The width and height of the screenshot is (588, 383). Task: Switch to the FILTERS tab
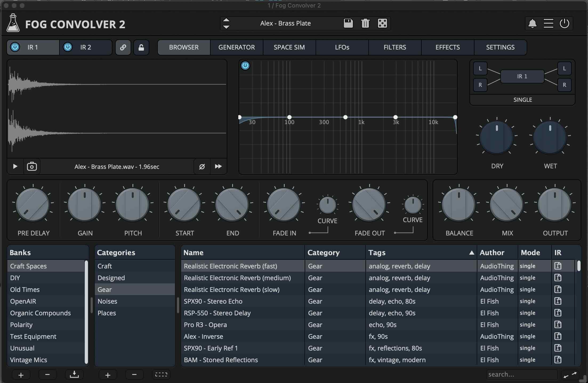[x=395, y=47]
